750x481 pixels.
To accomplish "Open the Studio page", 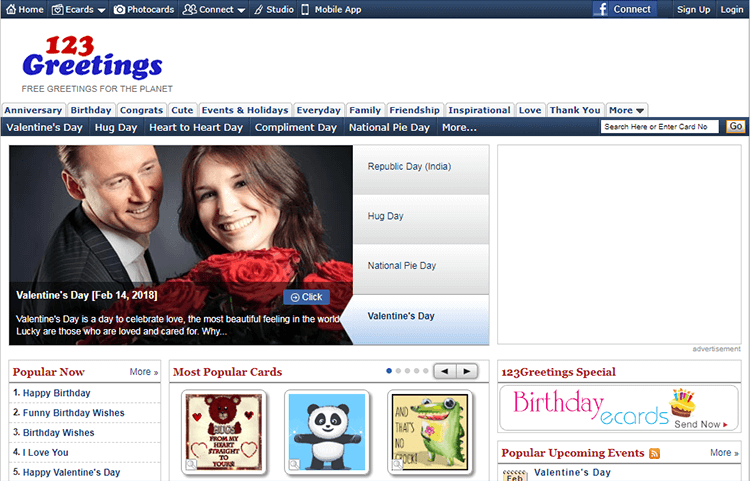I will tap(274, 10).
